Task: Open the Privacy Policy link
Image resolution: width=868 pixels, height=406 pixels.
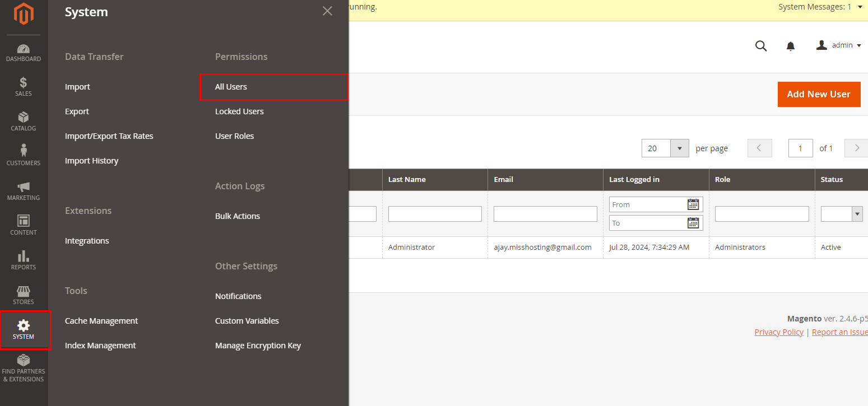Action: tap(779, 332)
